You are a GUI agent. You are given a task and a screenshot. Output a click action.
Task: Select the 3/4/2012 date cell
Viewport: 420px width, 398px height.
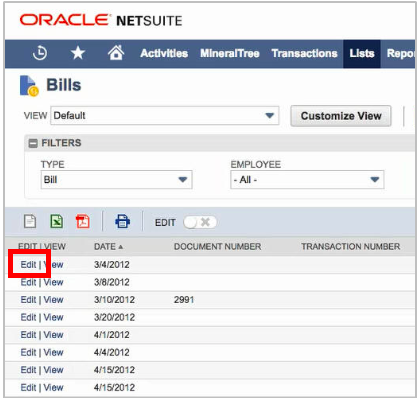coord(112,264)
